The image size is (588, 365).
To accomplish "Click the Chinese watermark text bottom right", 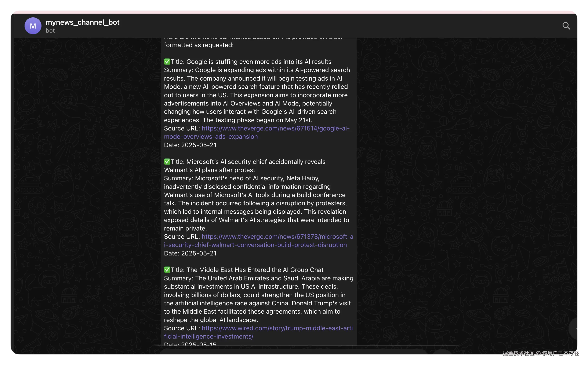I will coord(541,353).
